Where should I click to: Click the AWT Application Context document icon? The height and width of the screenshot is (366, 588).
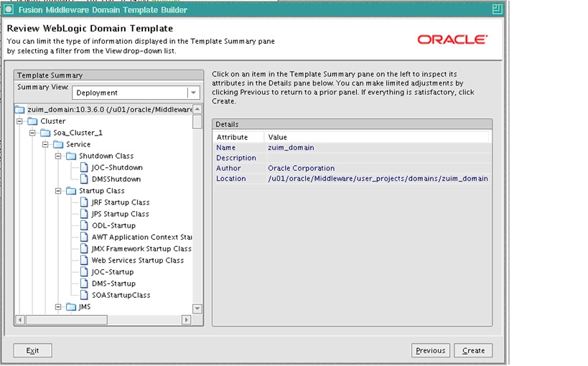coord(85,237)
